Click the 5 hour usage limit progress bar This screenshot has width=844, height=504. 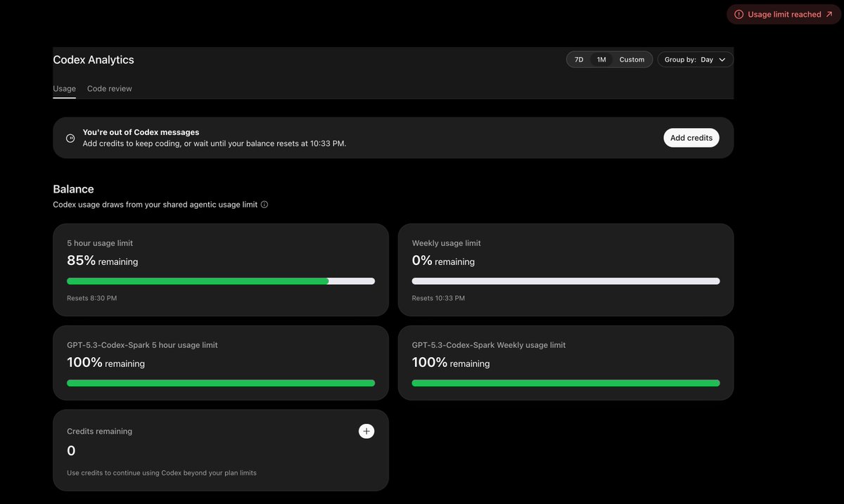pyautogui.click(x=221, y=281)
